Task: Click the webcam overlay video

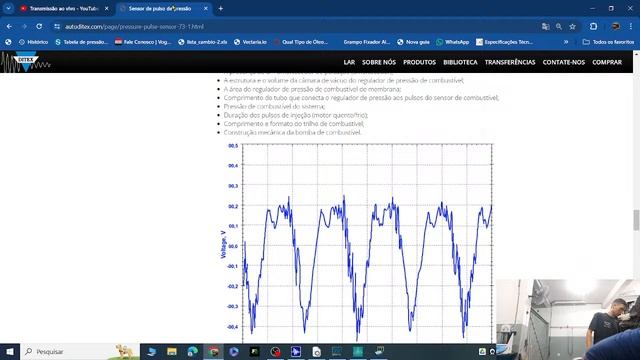Action: [x=568, y=320]
